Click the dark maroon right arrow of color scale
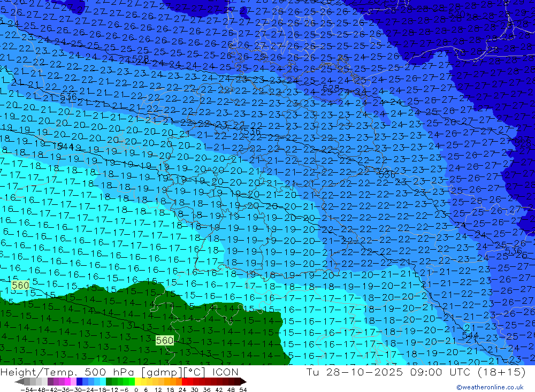The width and height of the screenshot is (535, 392). (243, 382)
